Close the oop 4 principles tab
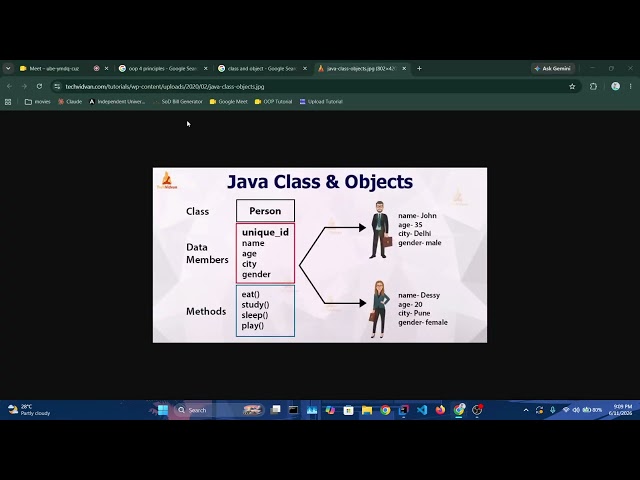This screenshot has height=480, width=640. pos(206,69)
